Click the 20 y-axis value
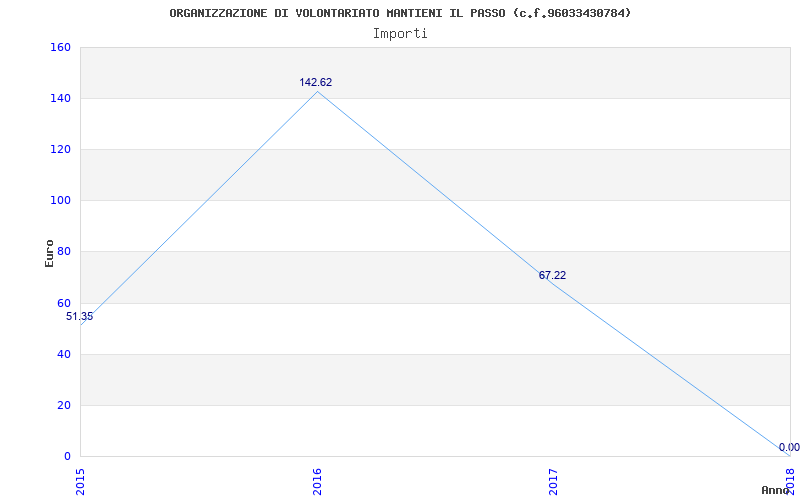This screenshot has width=800, height=500. [63, 405]
